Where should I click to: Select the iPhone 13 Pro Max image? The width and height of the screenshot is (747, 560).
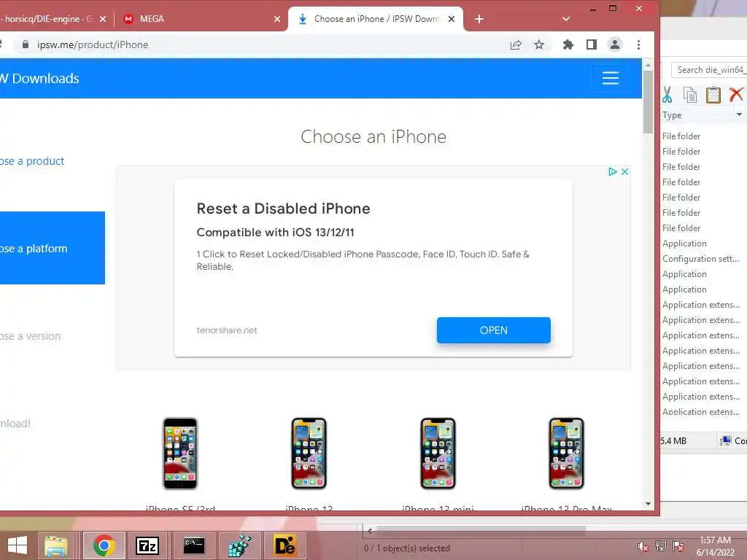click(x=566, y=454)
